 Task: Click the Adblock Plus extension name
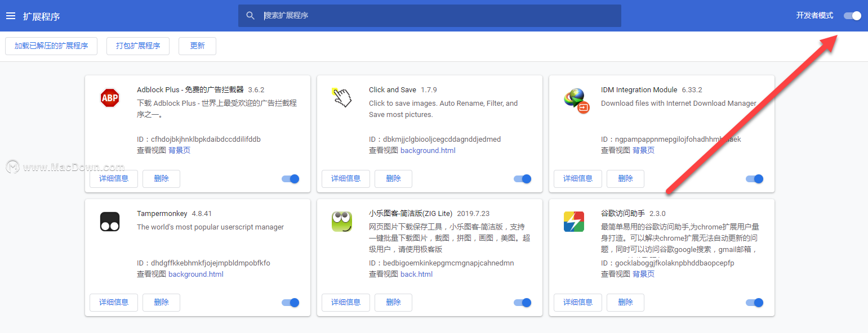tap(190, 90)
